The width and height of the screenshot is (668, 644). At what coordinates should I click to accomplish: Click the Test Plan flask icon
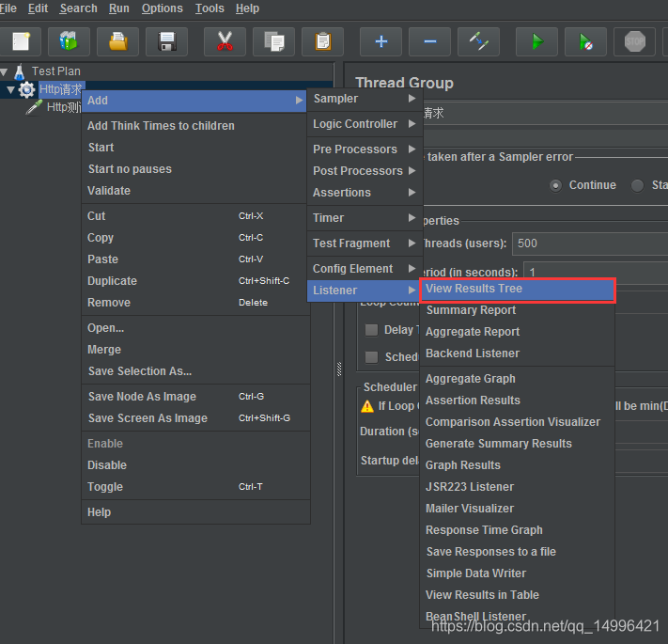pyautogui.click(x=19, y=71)
